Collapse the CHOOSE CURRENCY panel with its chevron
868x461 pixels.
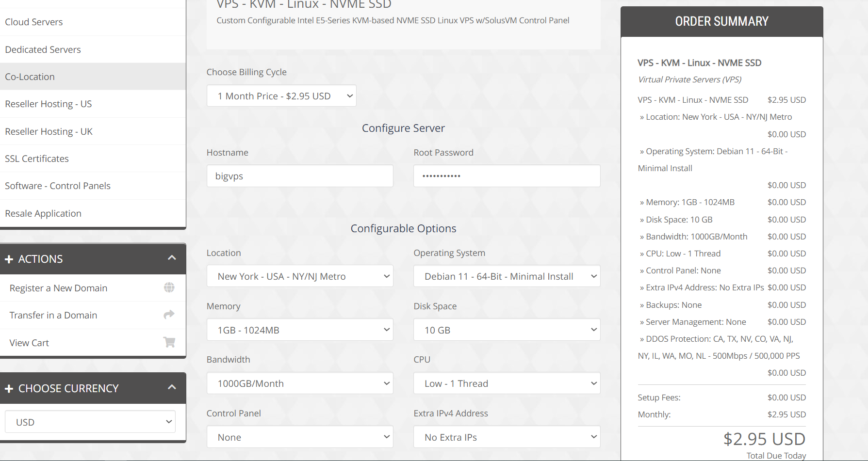coord(172,387)
